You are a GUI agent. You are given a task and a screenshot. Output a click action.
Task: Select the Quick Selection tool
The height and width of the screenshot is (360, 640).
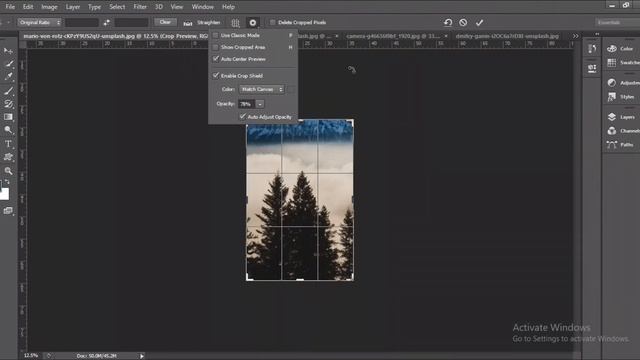[x=8, y=64]
